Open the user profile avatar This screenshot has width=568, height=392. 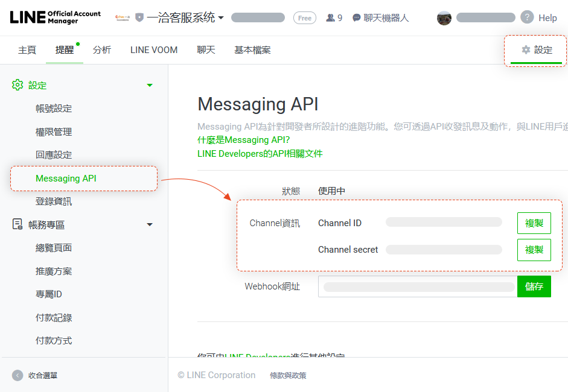click(x=444, y=17)
